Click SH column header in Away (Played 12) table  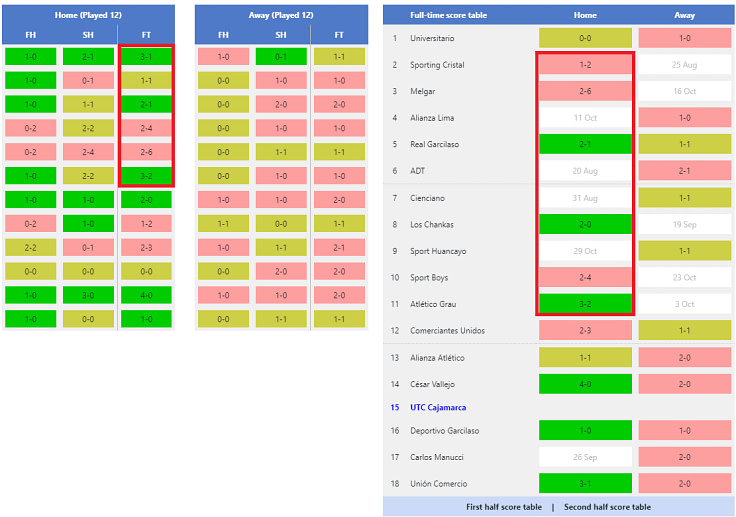click(281, 35)
